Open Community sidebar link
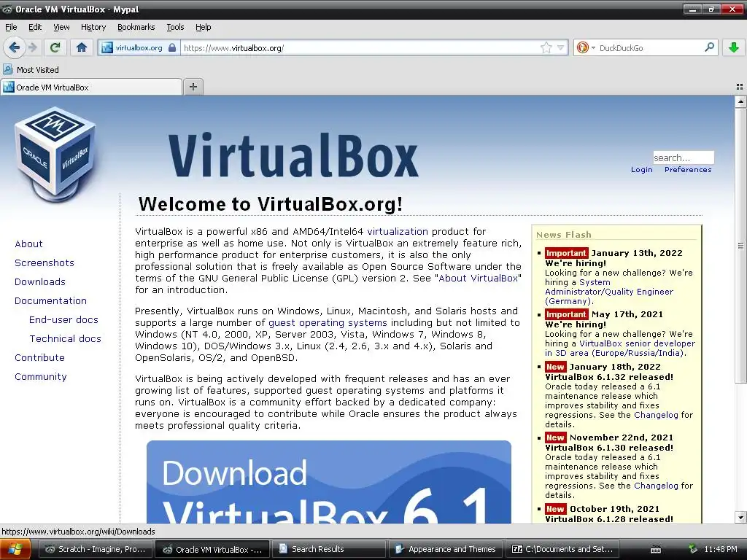This screenshot has width=747, height=560. click(41, 377)
